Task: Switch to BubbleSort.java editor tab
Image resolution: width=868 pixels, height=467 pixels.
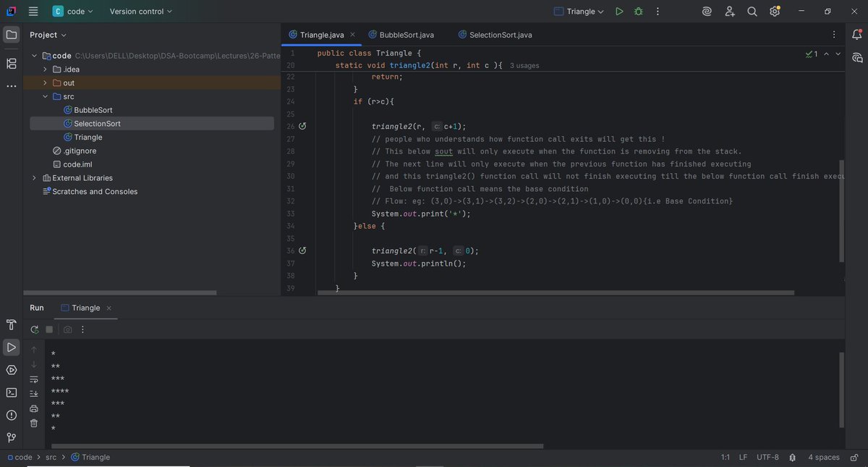Action: [401, 35]
